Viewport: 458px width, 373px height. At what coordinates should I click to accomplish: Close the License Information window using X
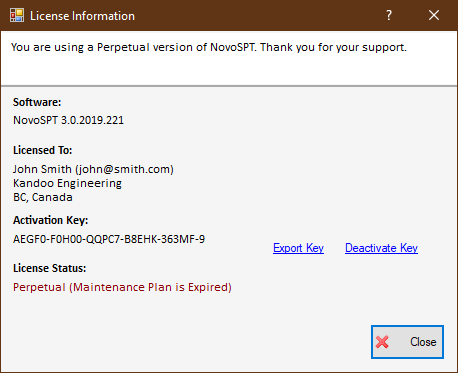pos(434,15)
